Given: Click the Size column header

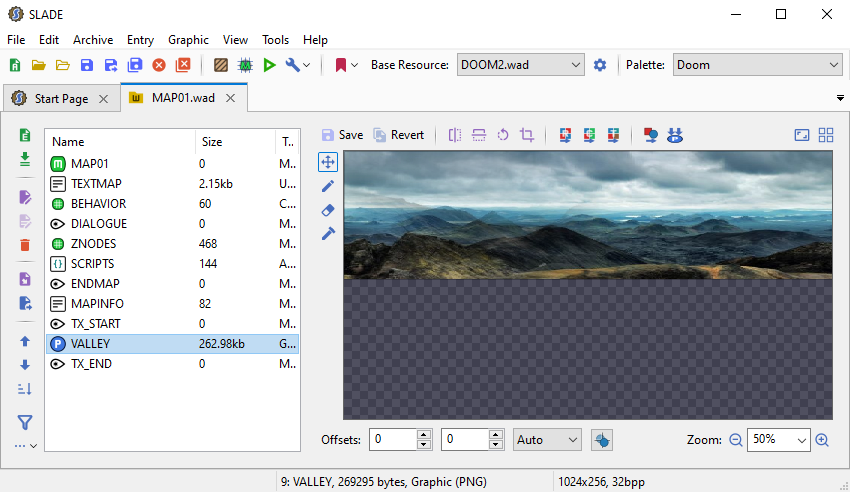Looking at the screenshot, I should point(235,142).
